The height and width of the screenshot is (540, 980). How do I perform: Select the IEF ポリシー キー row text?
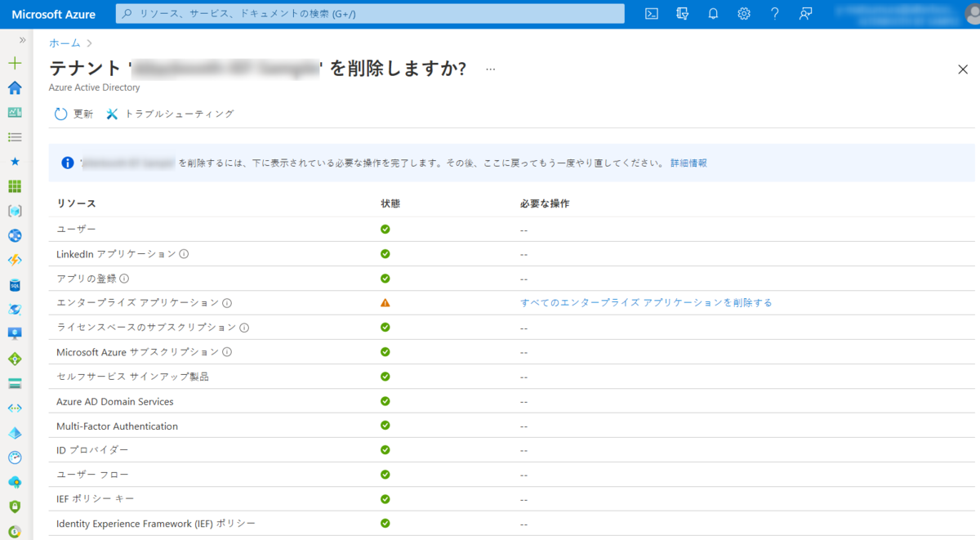[x=96, y=499]
